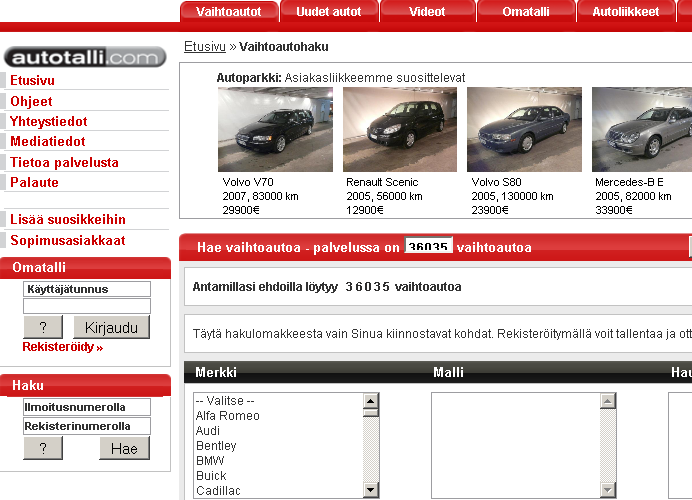Click Malli list scroll up arrow
Image resolution: width=692 pixels, height=500 pixels.
(608, 401)
